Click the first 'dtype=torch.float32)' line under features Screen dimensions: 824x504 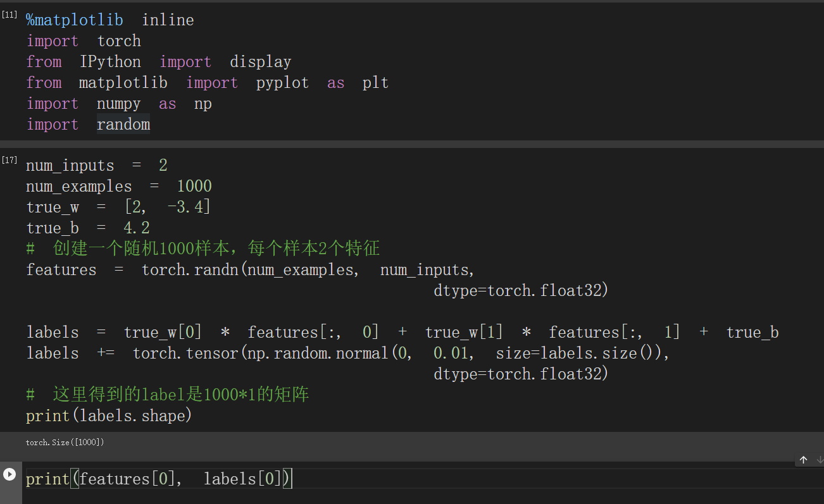(521, 291)
